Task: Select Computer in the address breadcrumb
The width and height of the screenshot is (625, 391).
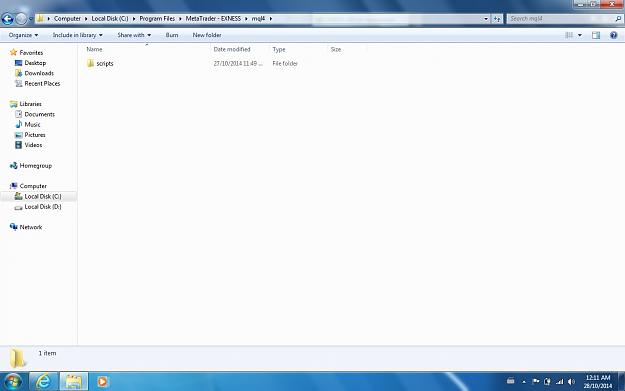Action: point(67,18)
